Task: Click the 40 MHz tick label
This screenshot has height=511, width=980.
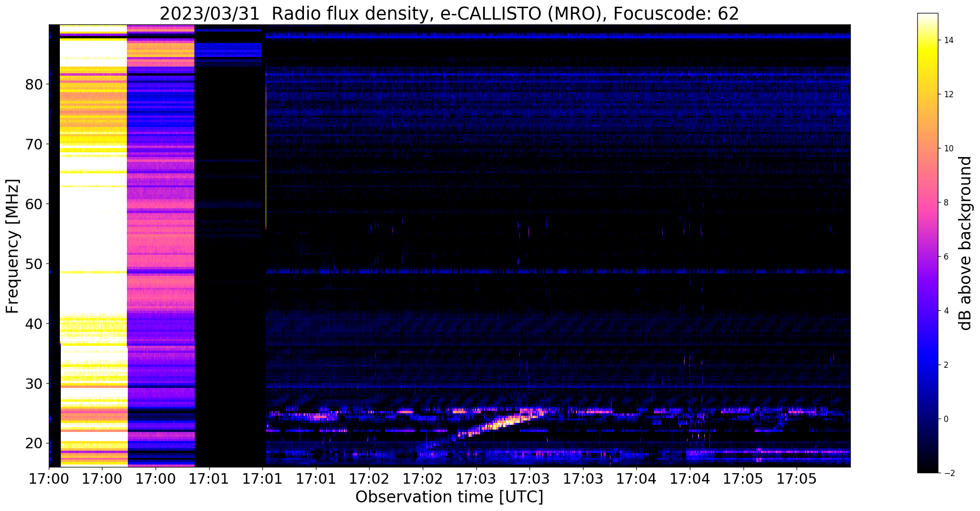Action: tap(34, 324)
